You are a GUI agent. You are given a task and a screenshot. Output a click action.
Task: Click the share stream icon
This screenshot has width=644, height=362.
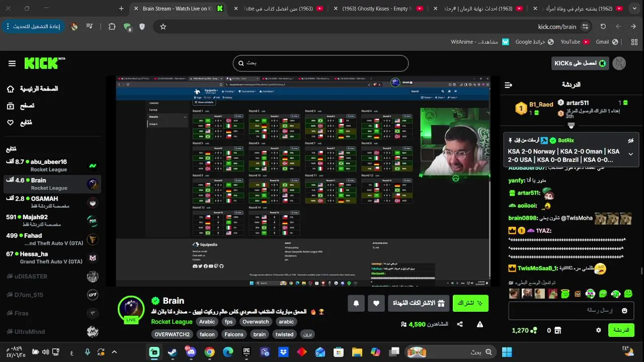tap(460, 325)
